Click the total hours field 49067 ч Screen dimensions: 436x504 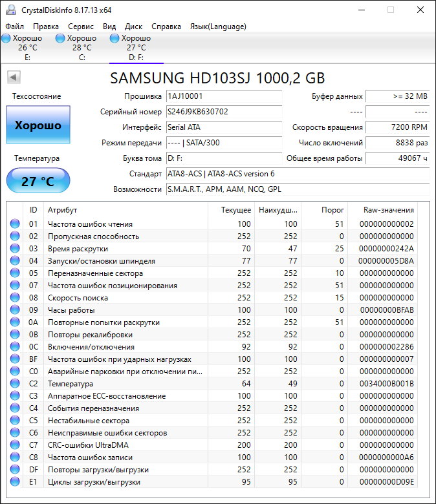point(397,158)
